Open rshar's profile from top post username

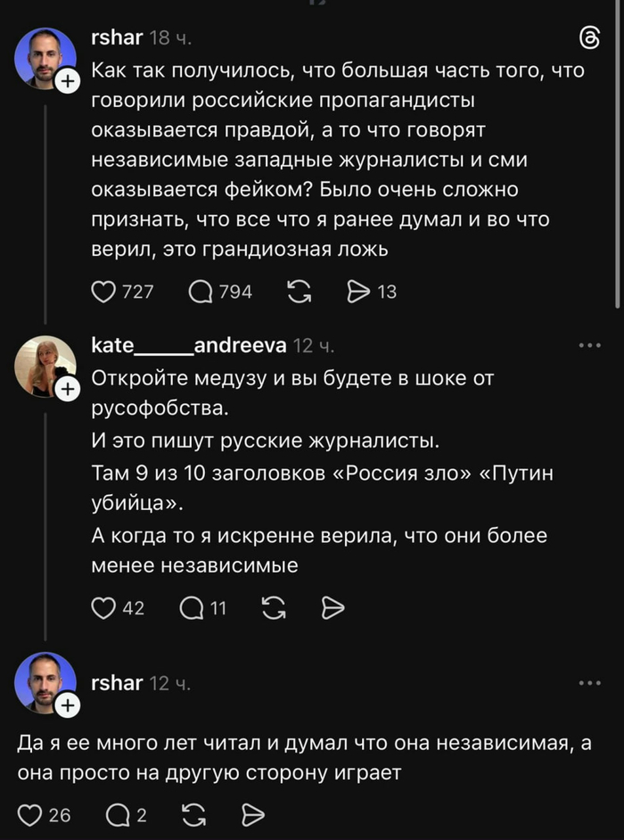pos(117,37)
